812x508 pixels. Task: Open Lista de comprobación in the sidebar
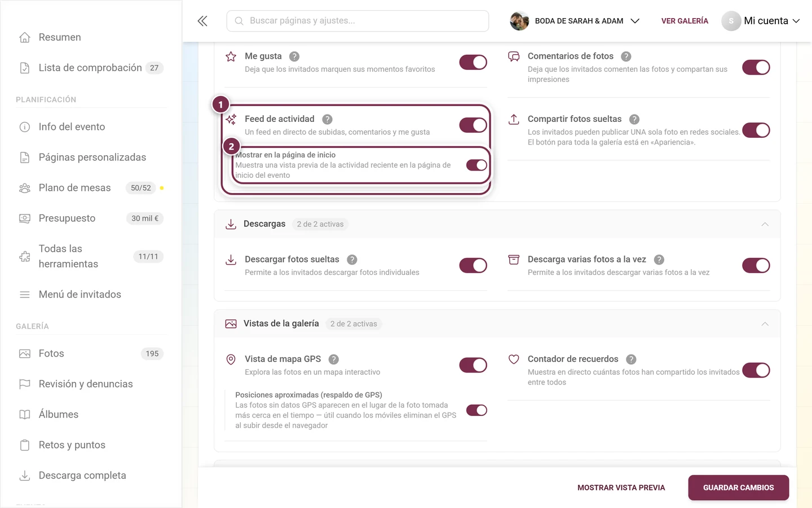pyautogui.click(x=91, y=68)
